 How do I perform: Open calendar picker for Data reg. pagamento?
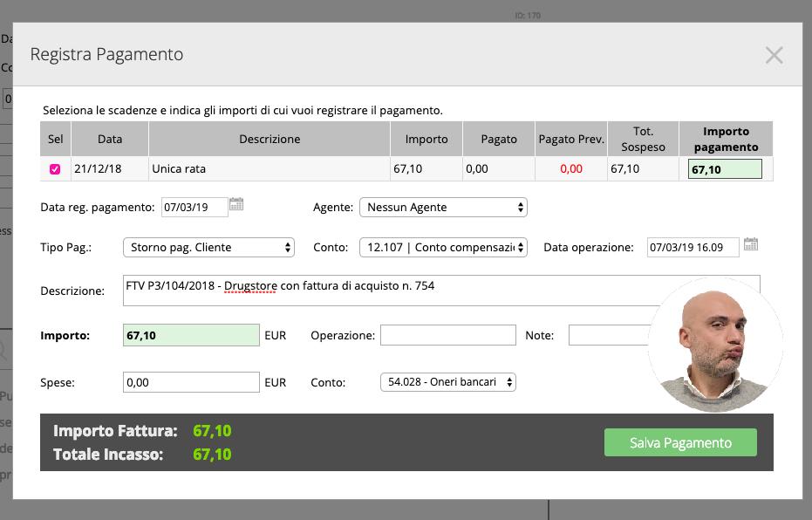[x=236, y=205]
